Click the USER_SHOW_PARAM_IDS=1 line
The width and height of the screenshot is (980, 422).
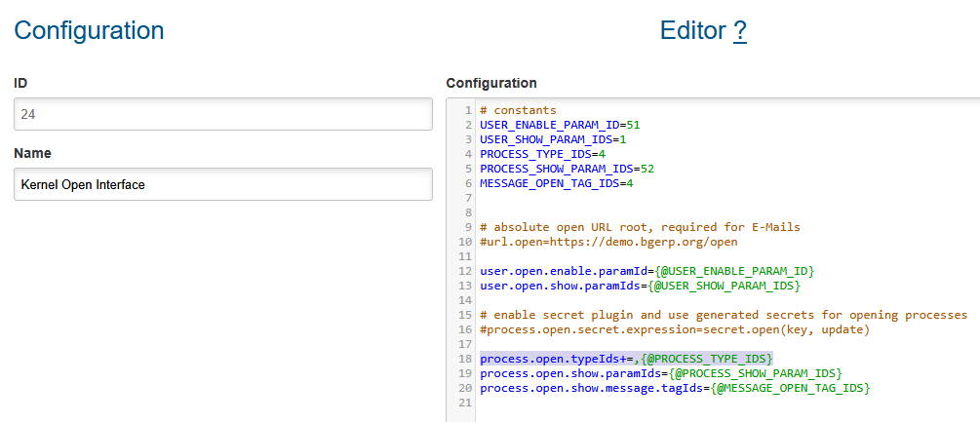pos(552,139)
